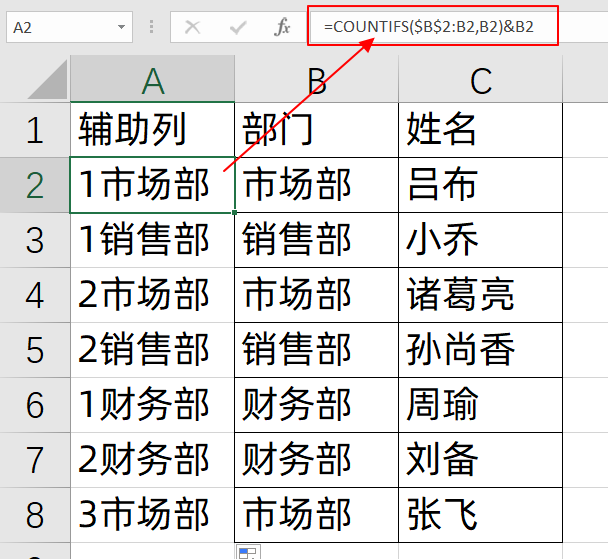Select cell containing 2财务部
Screen dimensions: 608x559
click(152, 460)
